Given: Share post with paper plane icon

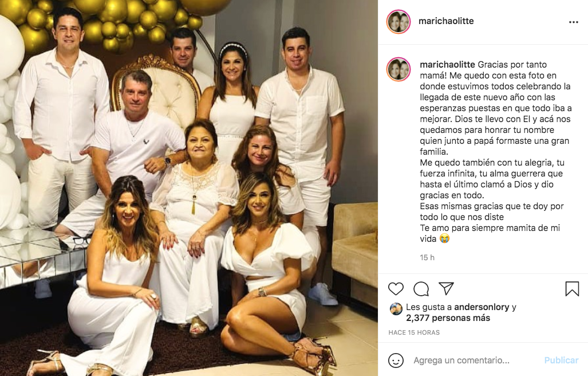Looking at the screenshot, I should click(x=446, y=288).
